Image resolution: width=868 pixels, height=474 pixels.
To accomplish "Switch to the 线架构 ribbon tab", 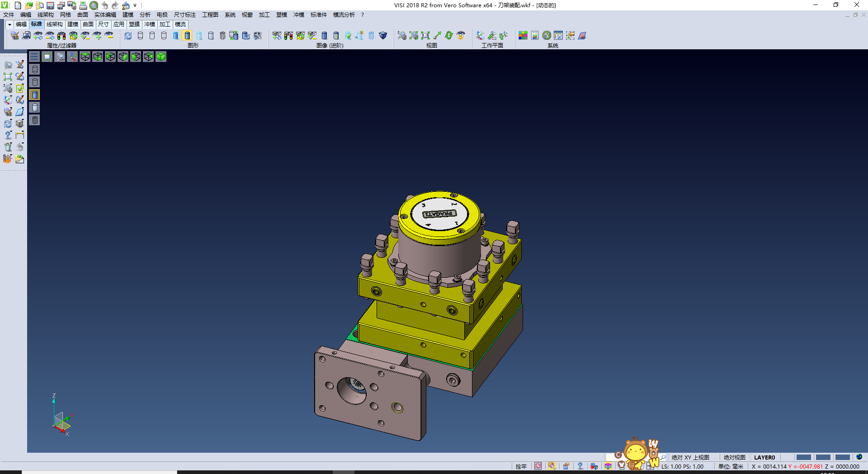I will (54, 24).
